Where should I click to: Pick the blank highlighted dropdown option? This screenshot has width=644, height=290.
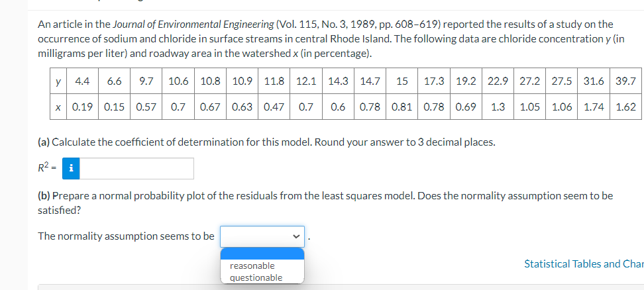point(262,254)
